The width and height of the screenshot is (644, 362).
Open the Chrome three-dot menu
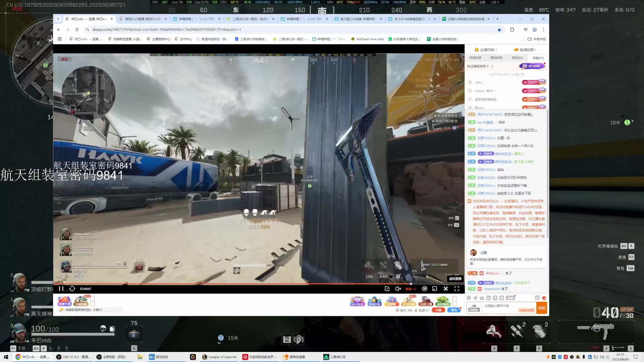click(x=544, y=29)
